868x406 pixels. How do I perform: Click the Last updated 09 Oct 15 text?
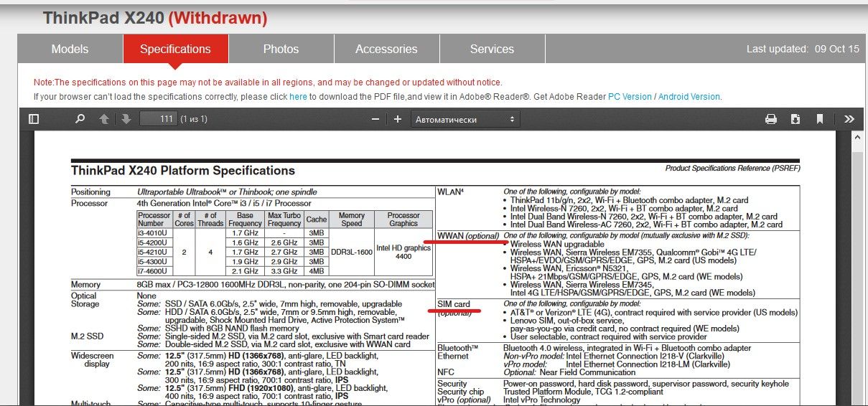click(803, 49)
